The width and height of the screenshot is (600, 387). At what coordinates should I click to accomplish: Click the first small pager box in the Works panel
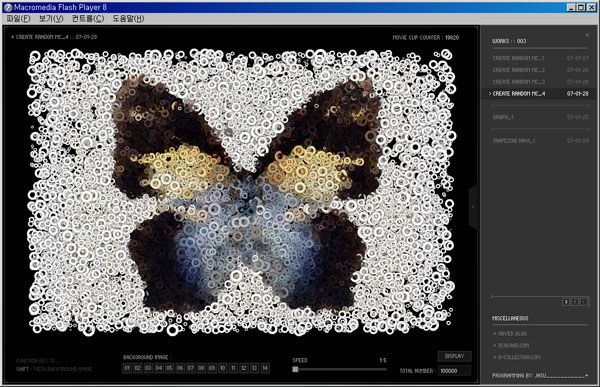pos(566,302)
